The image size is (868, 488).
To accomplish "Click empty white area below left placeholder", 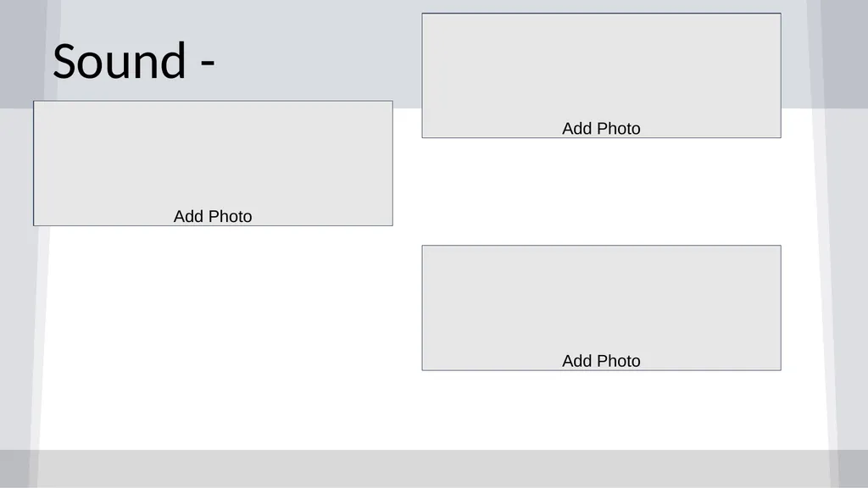I will tap(221, 337).
